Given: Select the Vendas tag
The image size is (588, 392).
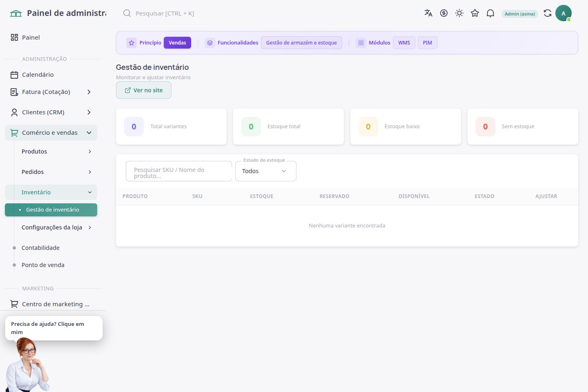Looking at the screenshot, I should (x=177, y=42).
